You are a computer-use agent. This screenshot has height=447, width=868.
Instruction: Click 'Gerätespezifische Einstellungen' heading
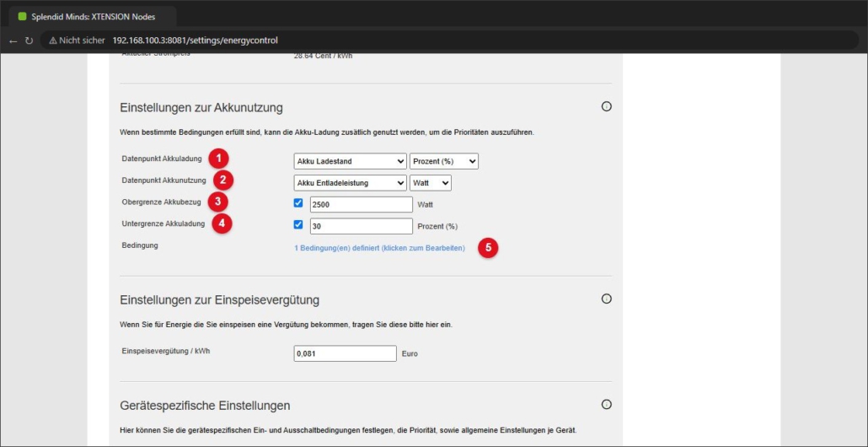point(205,406)
